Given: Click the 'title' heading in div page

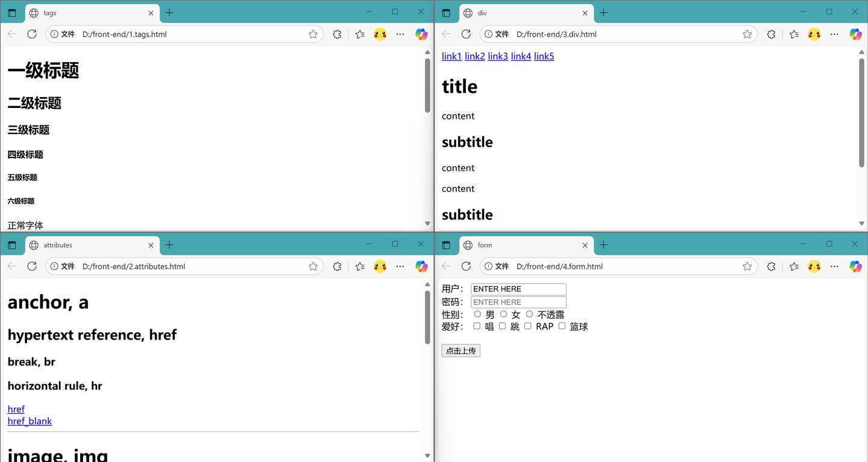Looking at the screenshot, I should click(x=459, y=86).
